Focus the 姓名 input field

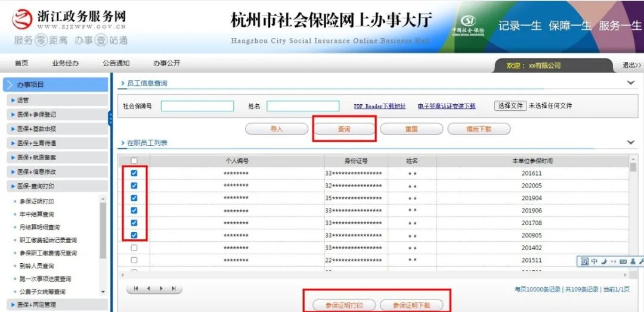[303, 106]
